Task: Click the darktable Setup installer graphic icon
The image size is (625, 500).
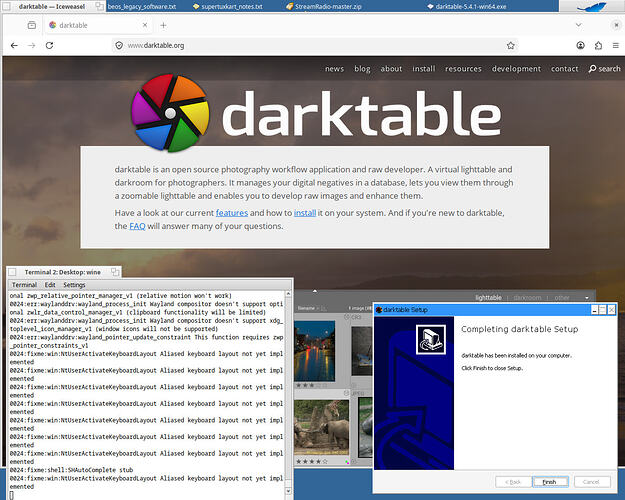Action: coord(430,339)
